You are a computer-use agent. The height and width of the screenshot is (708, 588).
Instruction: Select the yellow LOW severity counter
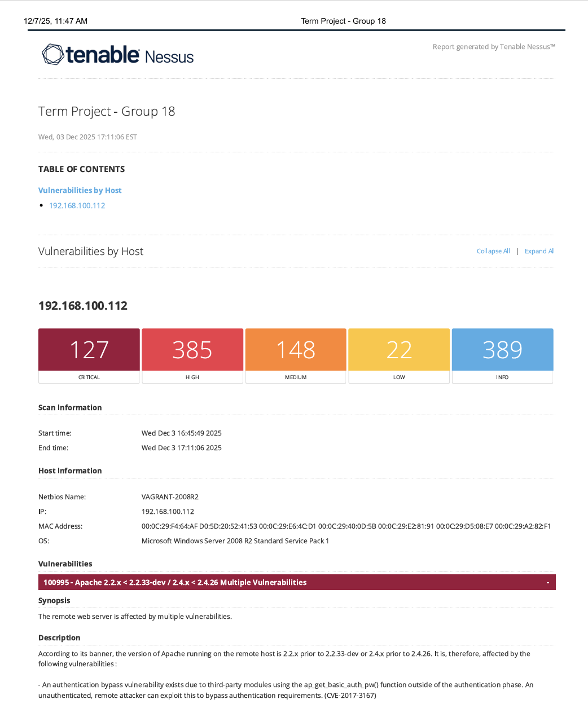[398, 350]
